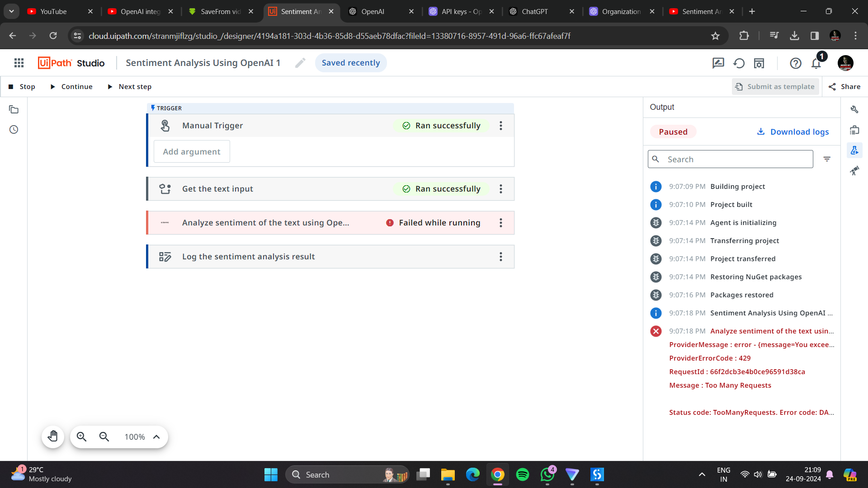This screenshot has height=488, width=868.
Task: Click Add argument button
Action: [x=192, y=152]
